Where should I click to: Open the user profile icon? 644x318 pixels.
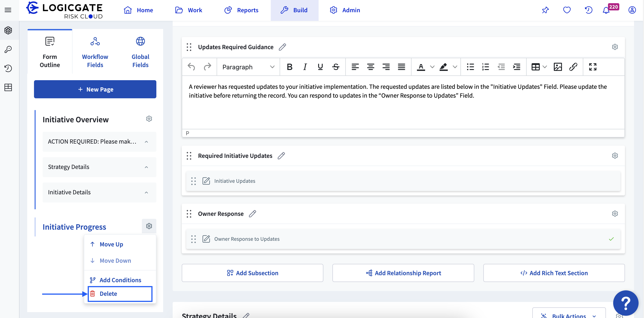[632, 10]
